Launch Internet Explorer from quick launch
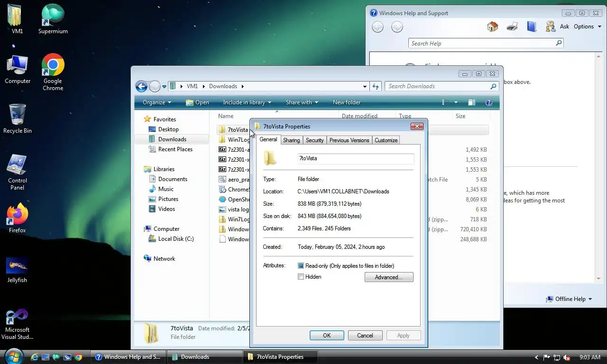The width and height of the screenshot is (607, 364). point(35,357)
